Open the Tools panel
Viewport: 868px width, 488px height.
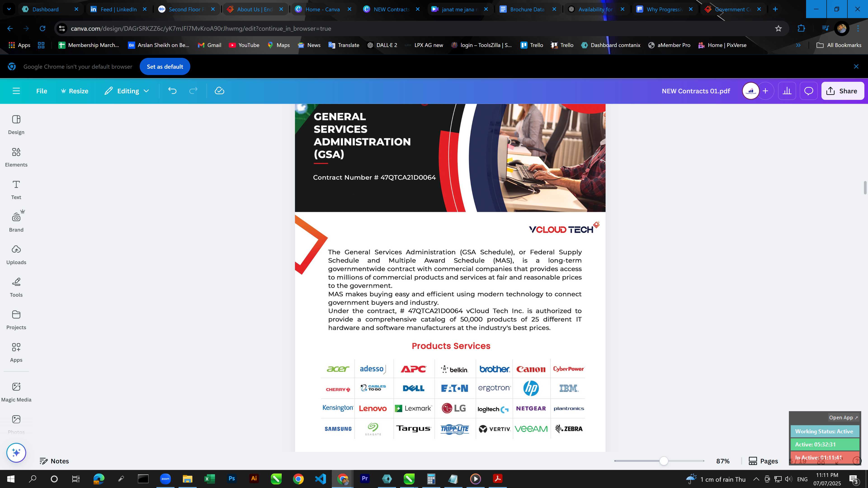tap(16, 288)
